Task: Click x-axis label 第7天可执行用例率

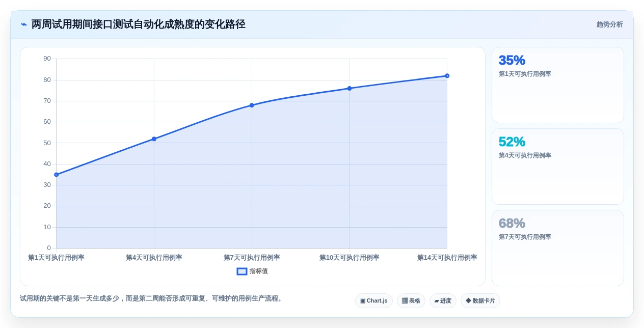Action: point(252,258)
